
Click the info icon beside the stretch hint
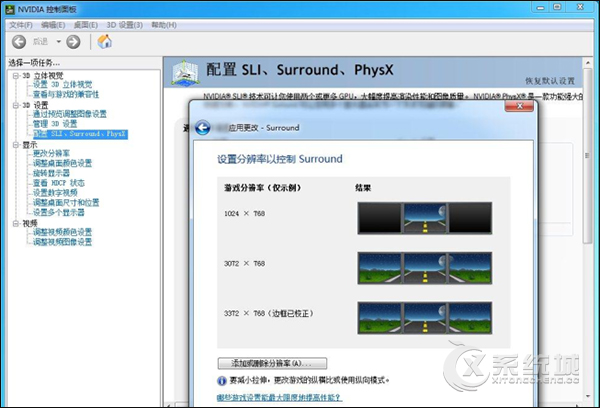coord(222,380)
